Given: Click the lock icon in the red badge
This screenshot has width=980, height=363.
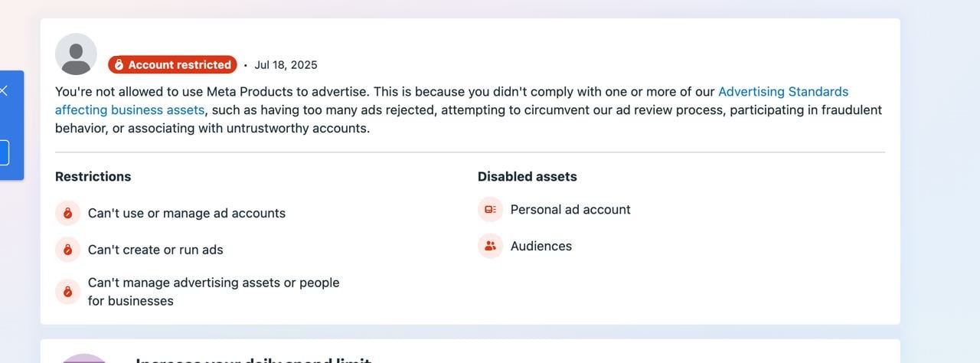Looking at the screenshot, I should [x=119, y=65].
